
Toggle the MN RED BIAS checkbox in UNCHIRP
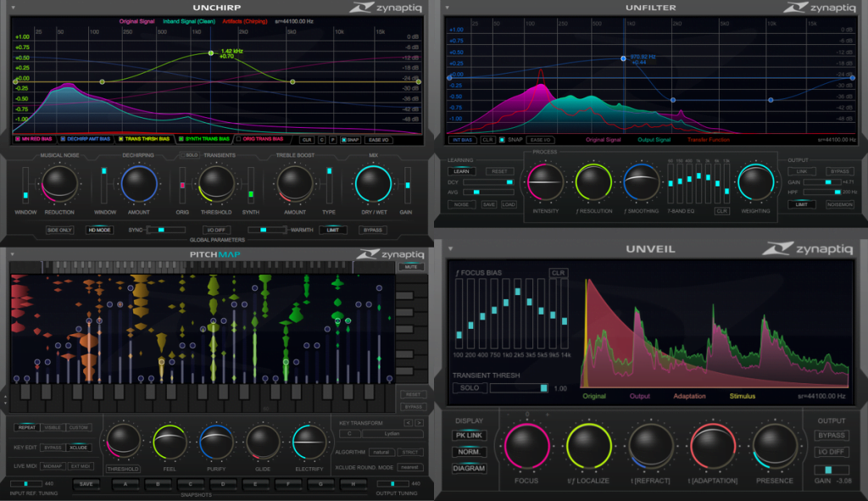tap(18, 139)
